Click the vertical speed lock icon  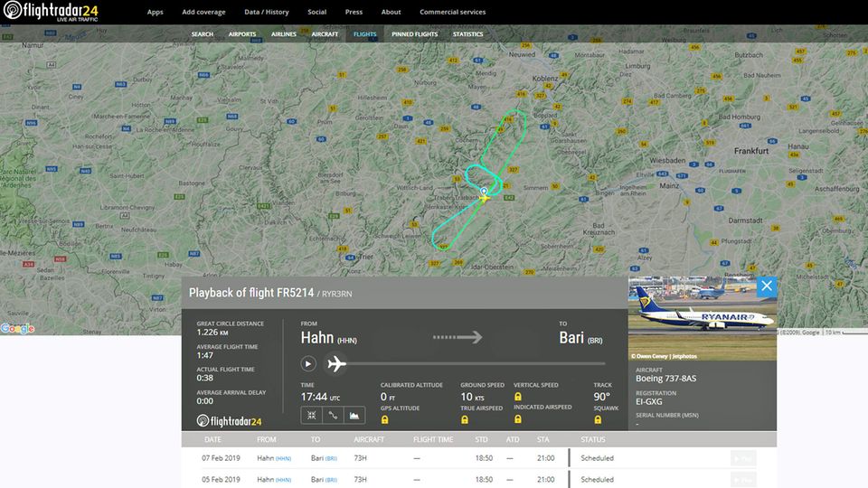[518, 397]
